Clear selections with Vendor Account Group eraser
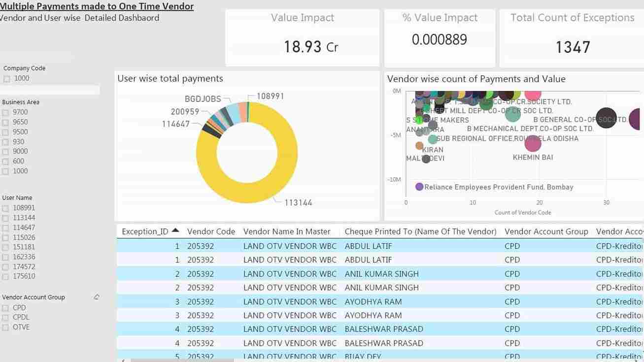The image size is (644, 362). coord(97,297)
